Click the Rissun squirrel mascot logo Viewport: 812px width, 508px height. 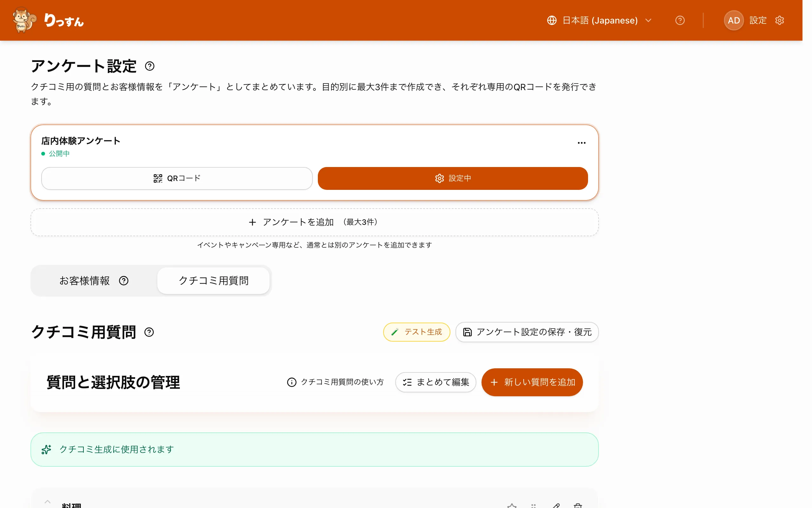pyautogui.click(x=24, y=20)
